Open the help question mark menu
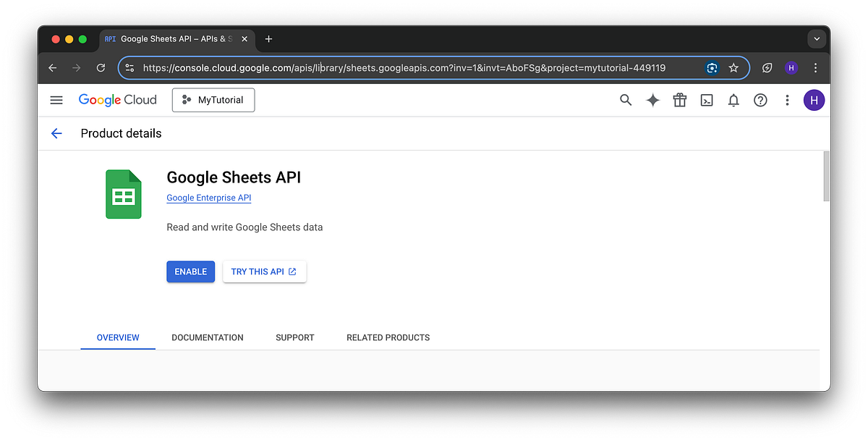 (x=760, y=101)
